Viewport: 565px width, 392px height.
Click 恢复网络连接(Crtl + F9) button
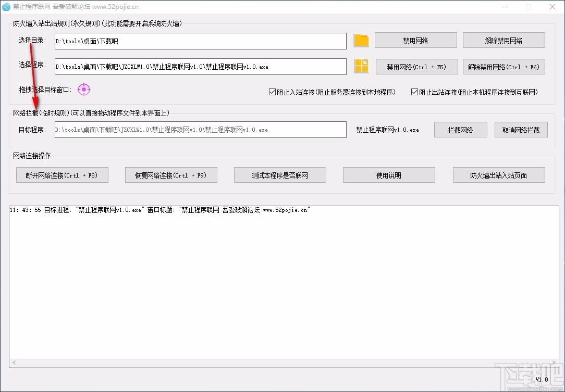[x=171, y=175]
